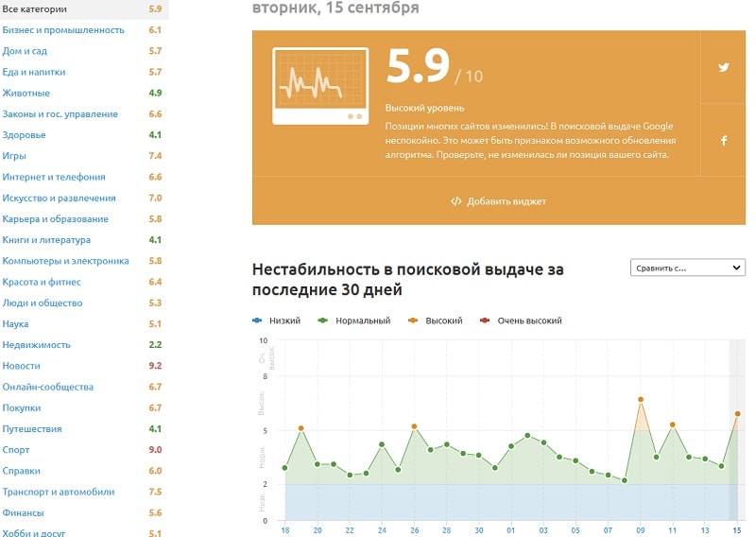This screenshot has width=756, height=537.
Task: Click the Twitter share icon
Action: (724, 67)
